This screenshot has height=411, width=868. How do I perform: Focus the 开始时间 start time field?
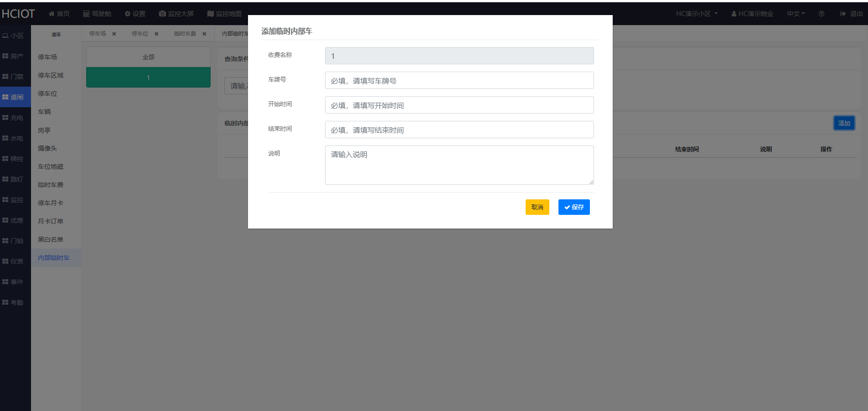point(459,105)
